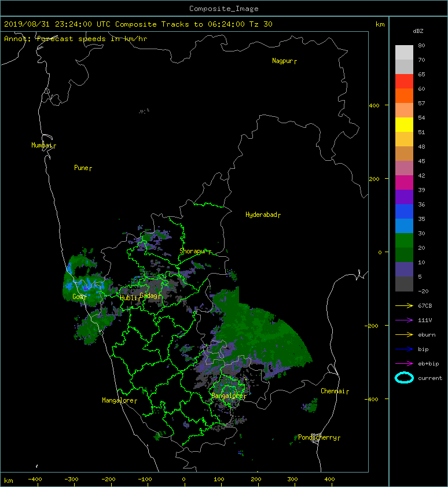Screen dimensions: 448x487
Task: Pick the mauve 45 dBZ swatch
Action: tap(404, 168)
